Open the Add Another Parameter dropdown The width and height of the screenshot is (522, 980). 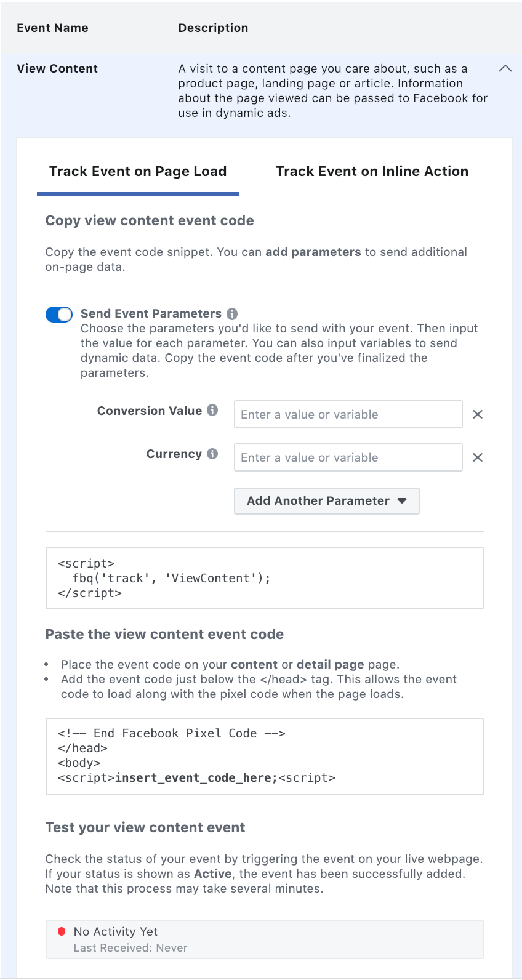point(326,501)
